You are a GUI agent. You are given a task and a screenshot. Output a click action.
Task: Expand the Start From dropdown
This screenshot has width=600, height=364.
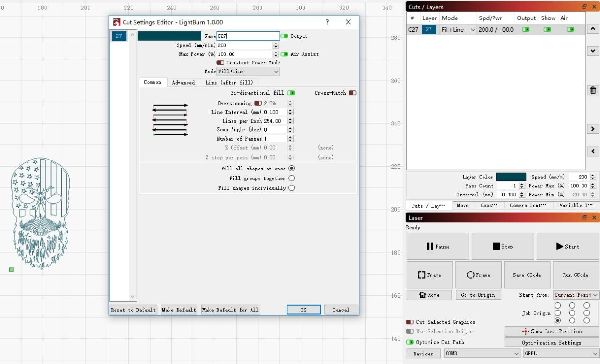pyautogui.click(x=576, y=295)
